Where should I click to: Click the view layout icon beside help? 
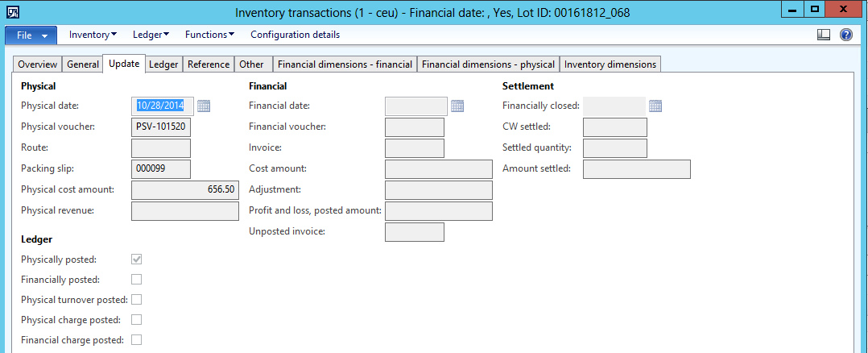[823, 35]
